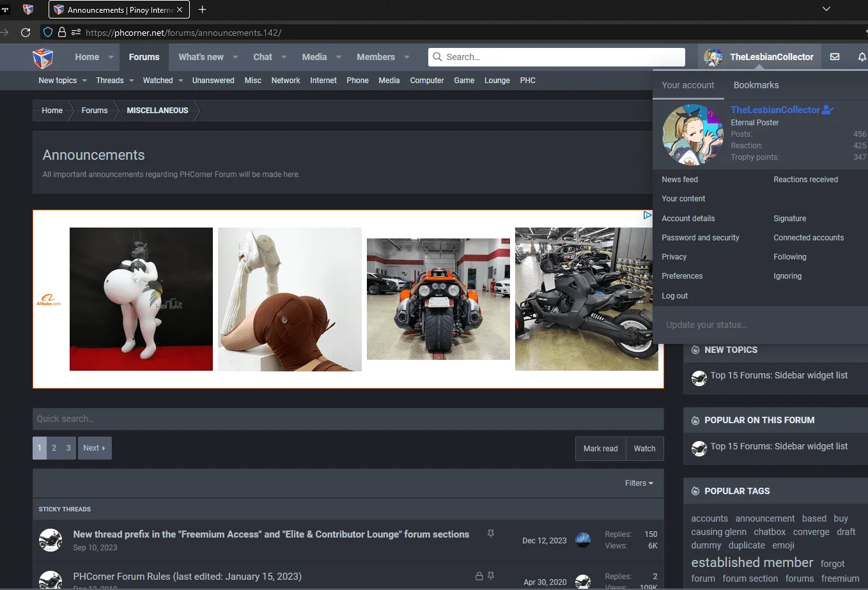
Task: Open Account details
Action: pos(688,219)
